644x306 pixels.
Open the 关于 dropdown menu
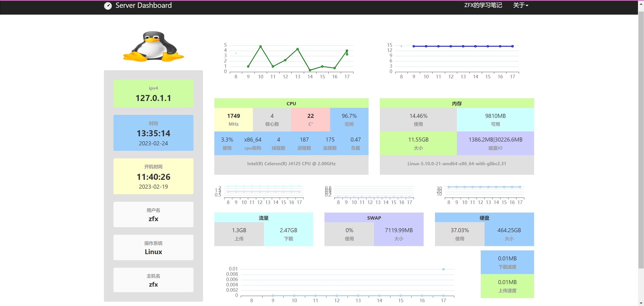click(x=520, y=5)
